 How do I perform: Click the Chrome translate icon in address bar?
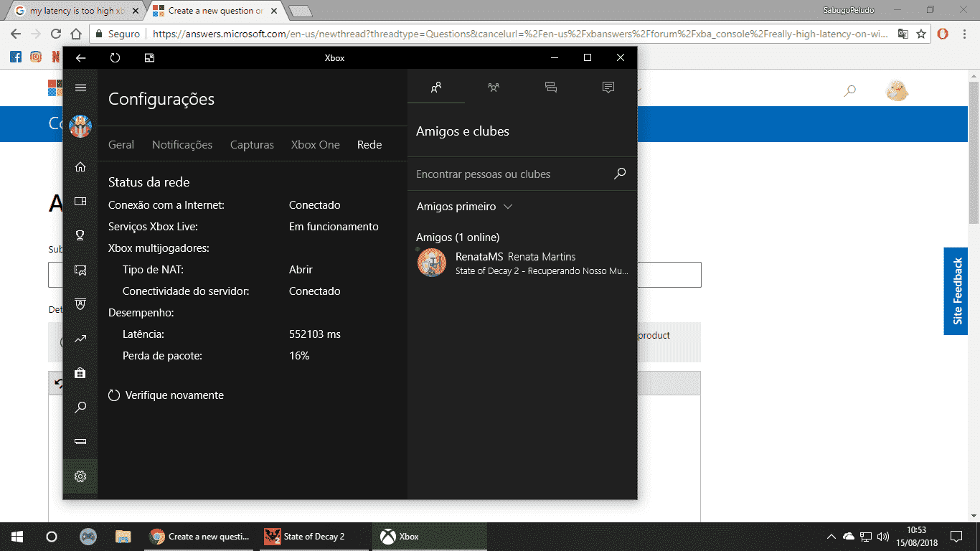pos(903,34)
